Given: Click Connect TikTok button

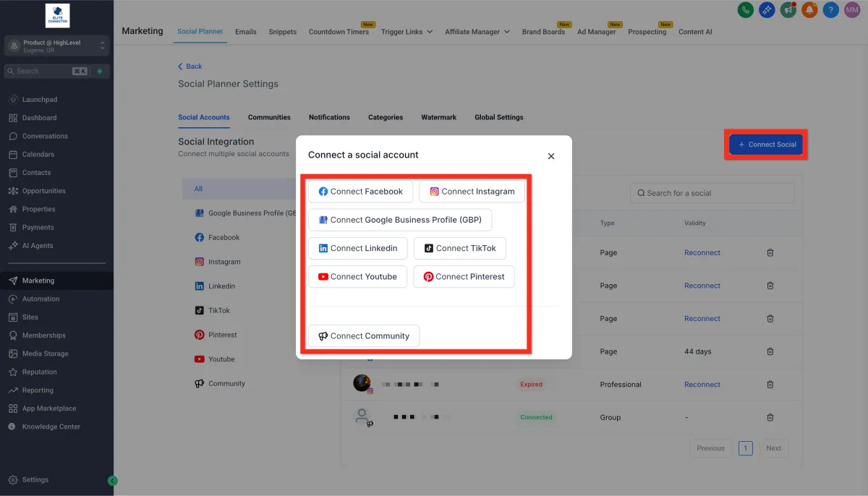Looking at the screenshot, I should pos(460,248).
